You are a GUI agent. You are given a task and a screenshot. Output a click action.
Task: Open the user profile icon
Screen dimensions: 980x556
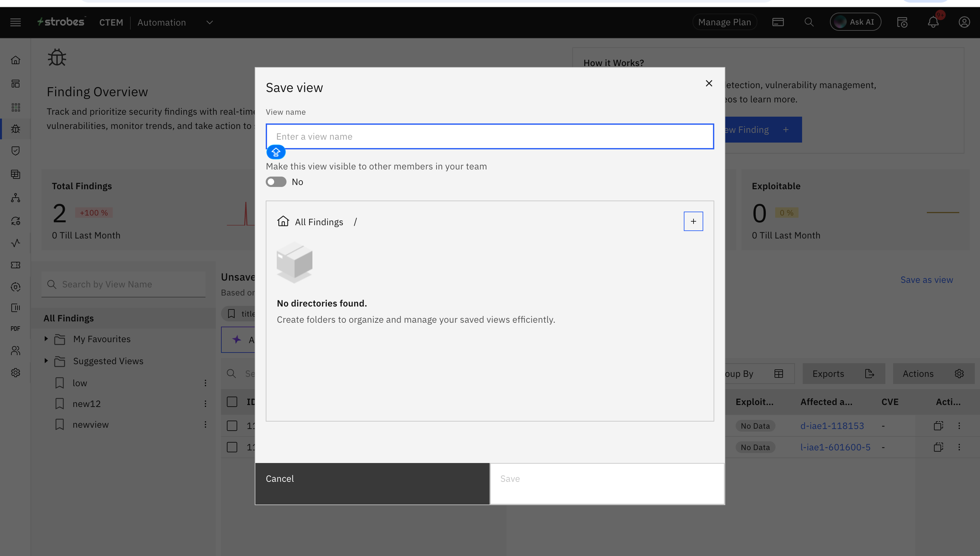(x=964, y=22)
